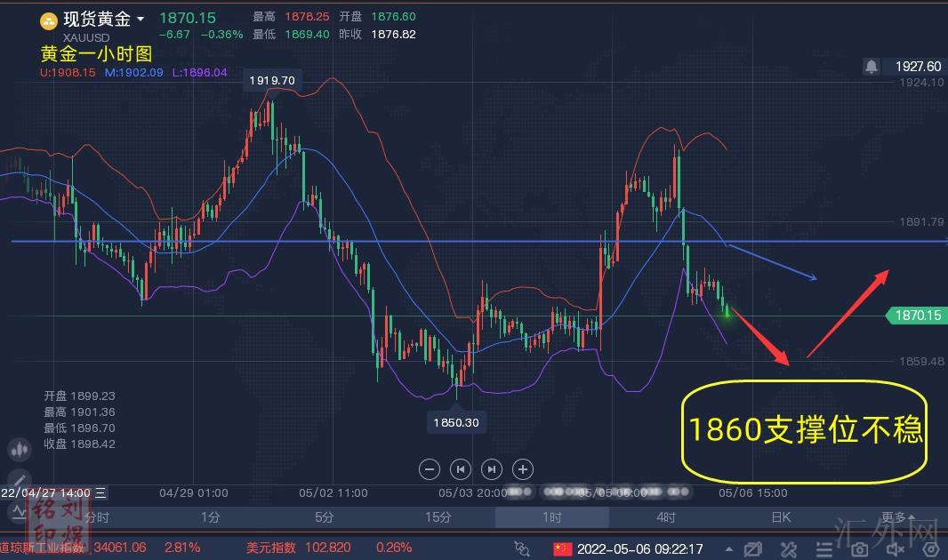948x560 pixels.
Task: Open the candlestick chart type icon
Action: coord(18,450)
